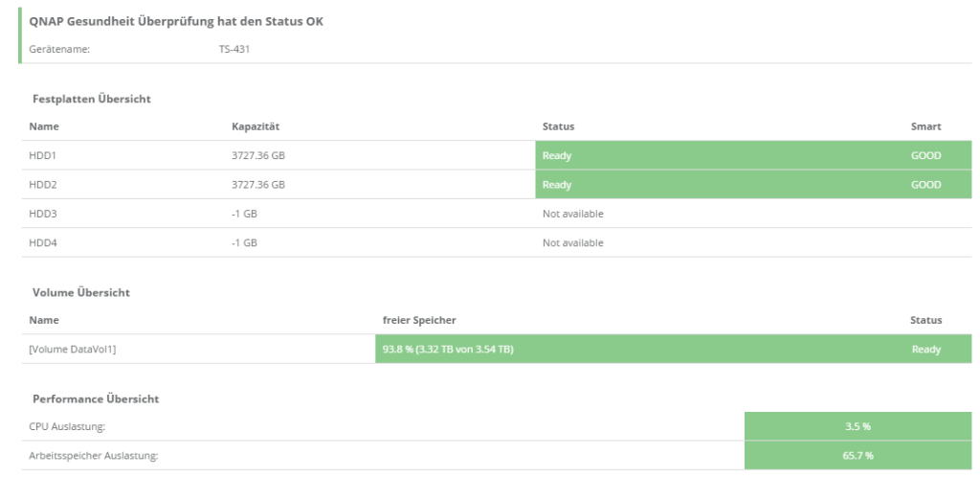980x501 pixels.
Task: Click the Smart column header
Action: point(925,126)
